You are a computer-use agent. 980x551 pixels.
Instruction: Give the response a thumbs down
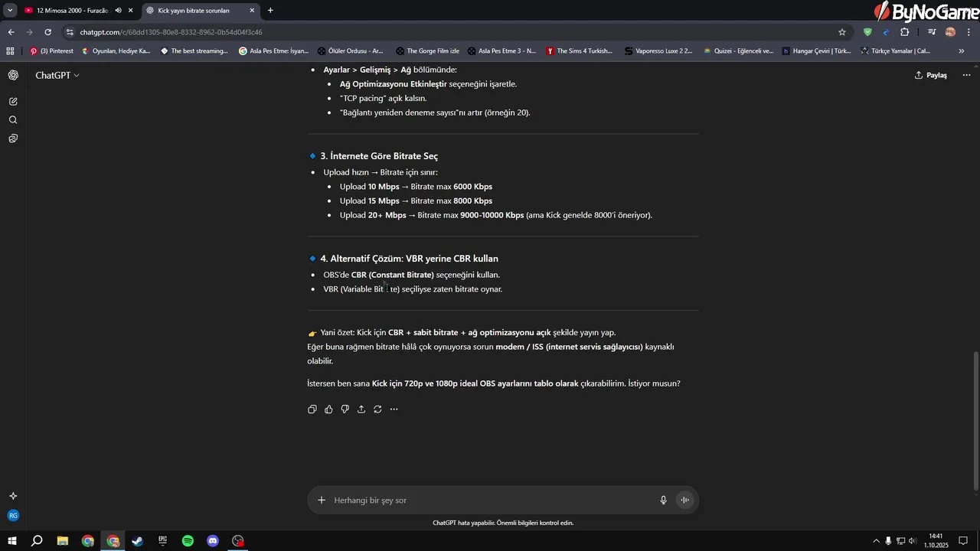click(x=345, y=409)
